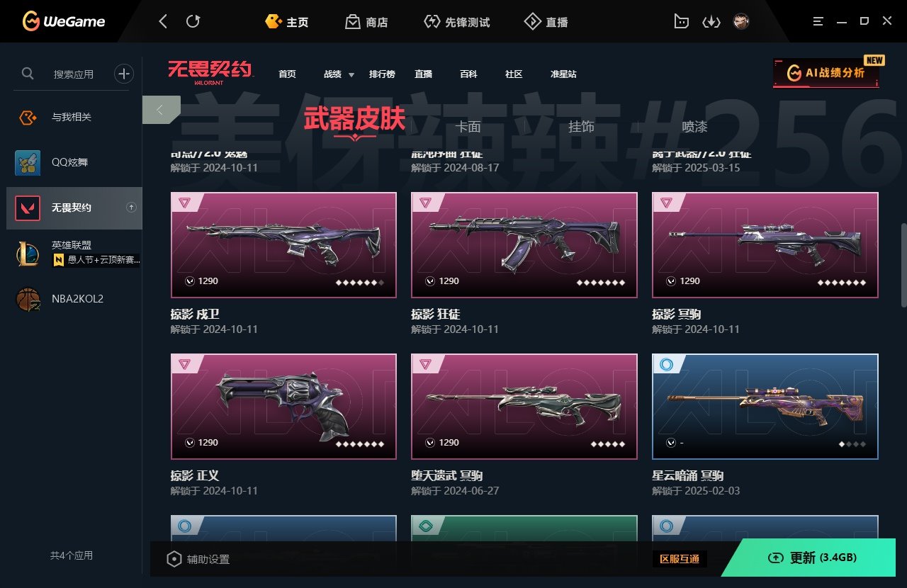Open the WeGame hamburger menu
The height and width of the screenshot is (588, 907).
pyautogui.click(x=818, y=21)
